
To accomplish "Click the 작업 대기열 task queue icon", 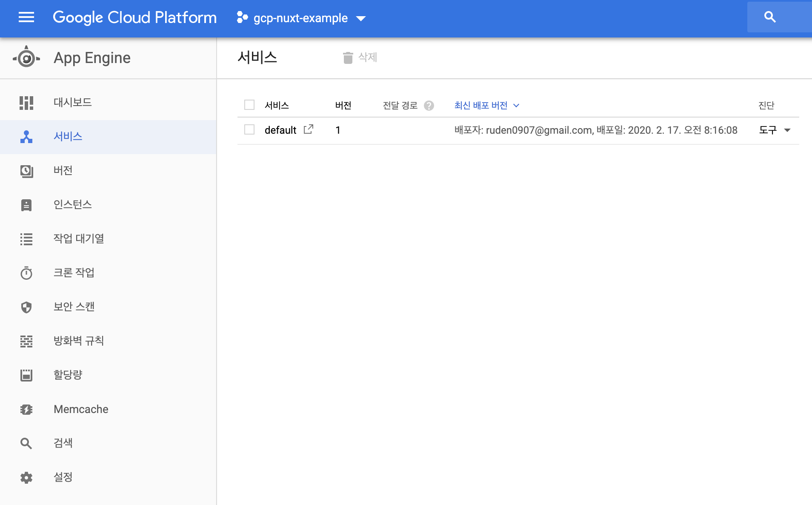I will point(26,239).
